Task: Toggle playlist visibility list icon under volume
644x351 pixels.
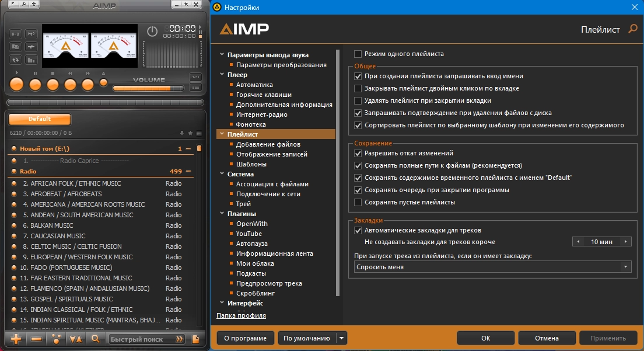Action: [195, 87]
